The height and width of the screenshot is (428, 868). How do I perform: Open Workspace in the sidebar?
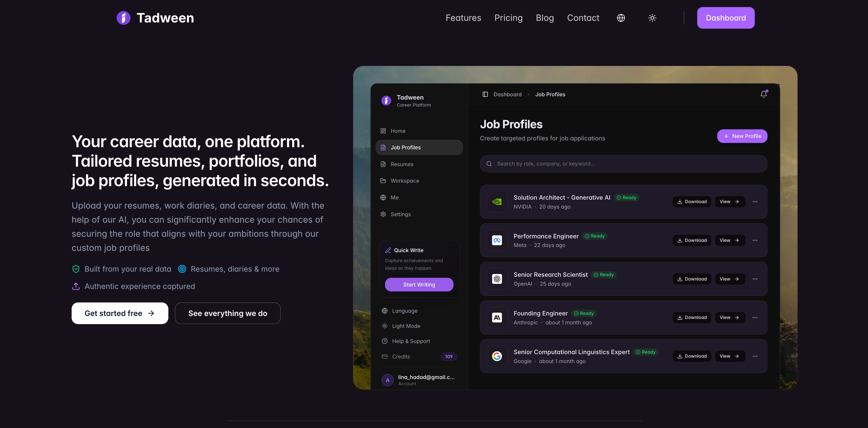click(x=419, y=181)
